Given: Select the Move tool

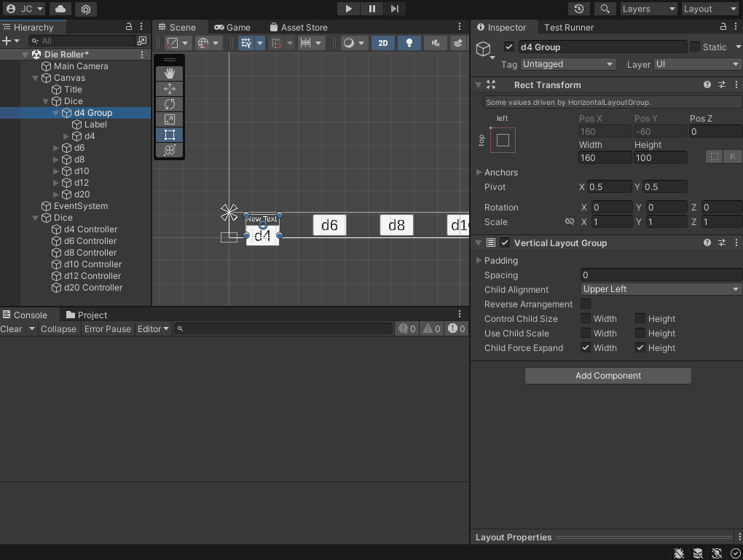Looking at the screenshot, I should click(170, 89).
